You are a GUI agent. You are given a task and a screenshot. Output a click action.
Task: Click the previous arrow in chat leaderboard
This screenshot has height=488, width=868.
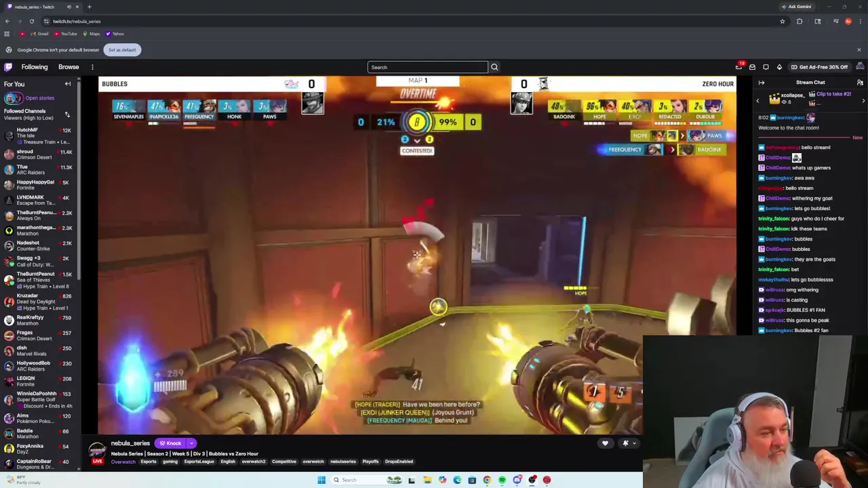coord(758,101)
